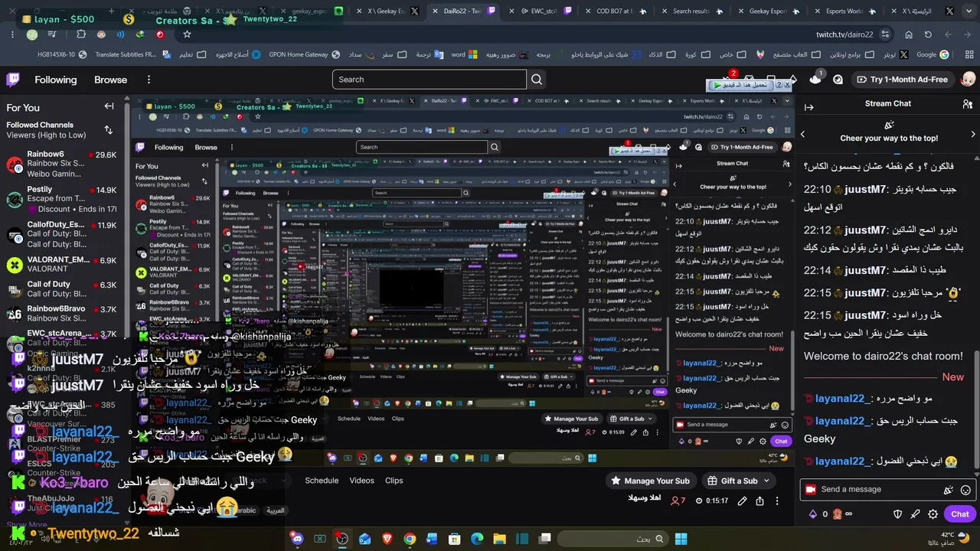Click the address bar showing twitch.tv/dairo22
Screen dimensions: 980x551
tap(844, 34)
